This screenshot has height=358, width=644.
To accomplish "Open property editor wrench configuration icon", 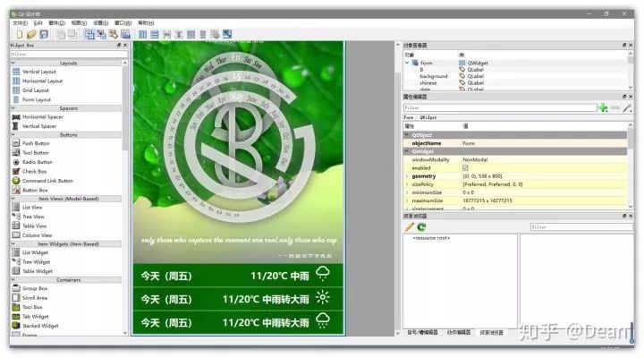I will (627, 108).
